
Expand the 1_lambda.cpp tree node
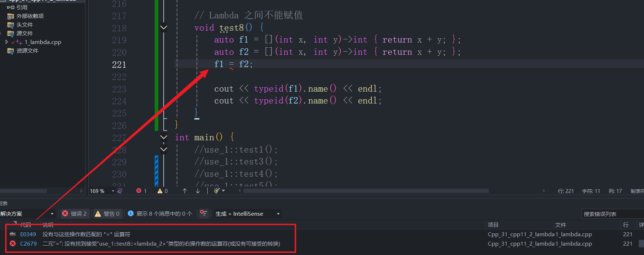pyautogui.click(x=7, y=42)
